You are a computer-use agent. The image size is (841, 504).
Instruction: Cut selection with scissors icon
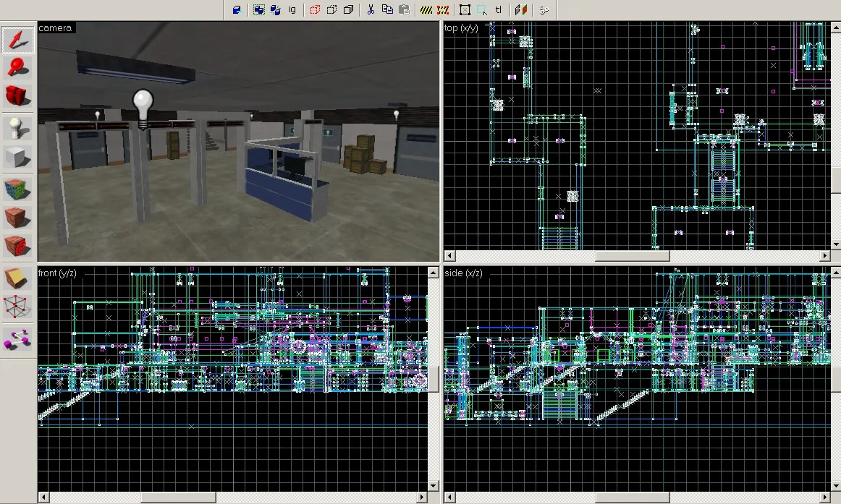(x=370, y=10)
